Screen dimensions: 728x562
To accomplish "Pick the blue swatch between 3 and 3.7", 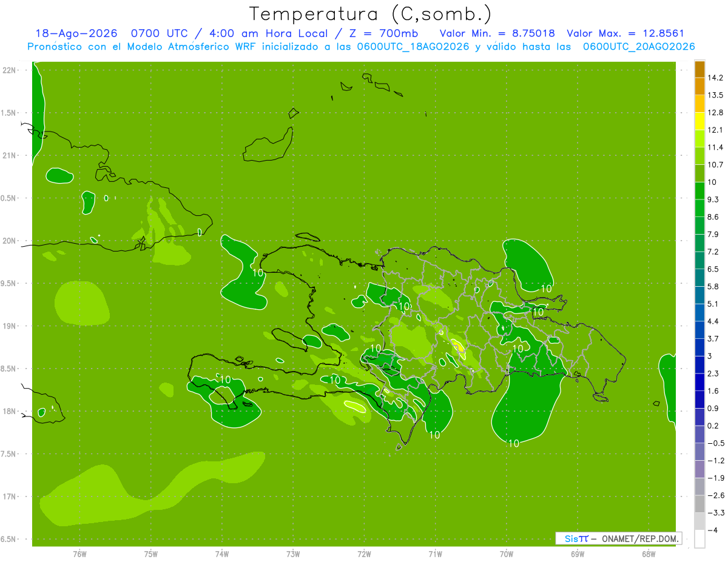I will (x=699, y=347).
